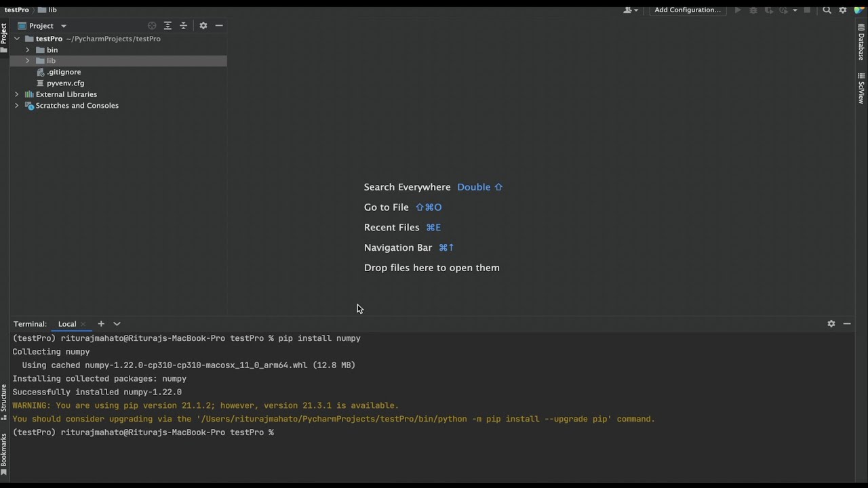Click the Search Everywhere hint text

407,187
